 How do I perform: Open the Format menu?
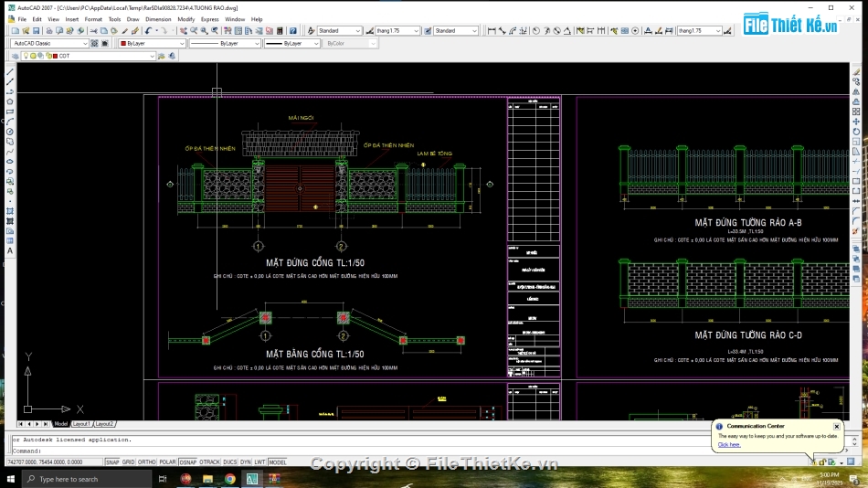[93, 19]
